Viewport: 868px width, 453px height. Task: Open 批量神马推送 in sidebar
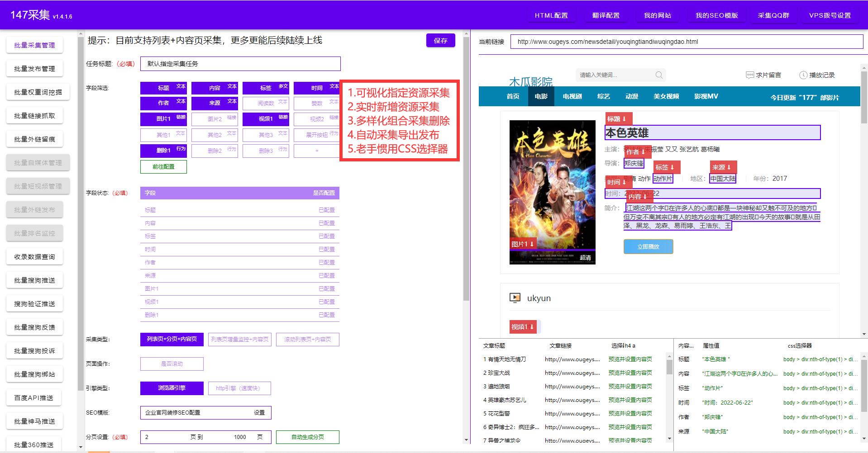[34, 421]
